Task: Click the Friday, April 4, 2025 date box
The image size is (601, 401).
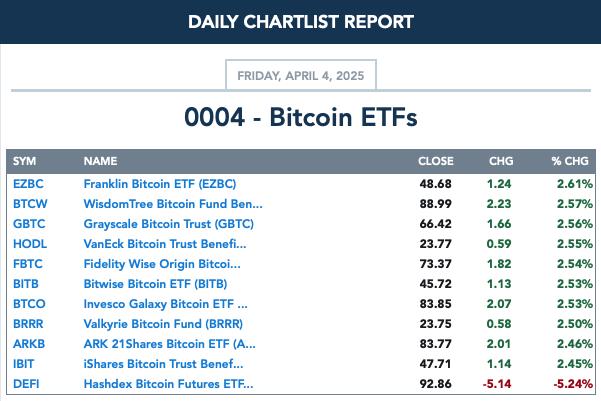Action: (301, 75)
